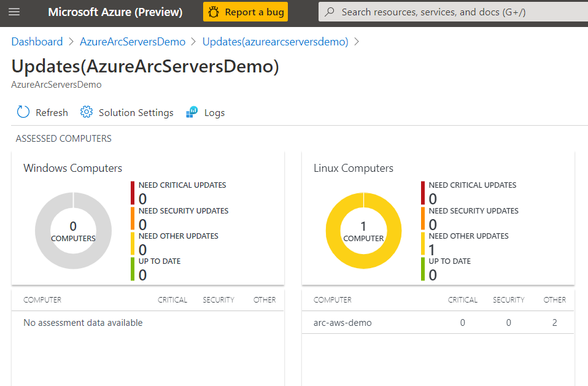
Task: Click the Windows table OTHER column header
Action: point(265,300)
